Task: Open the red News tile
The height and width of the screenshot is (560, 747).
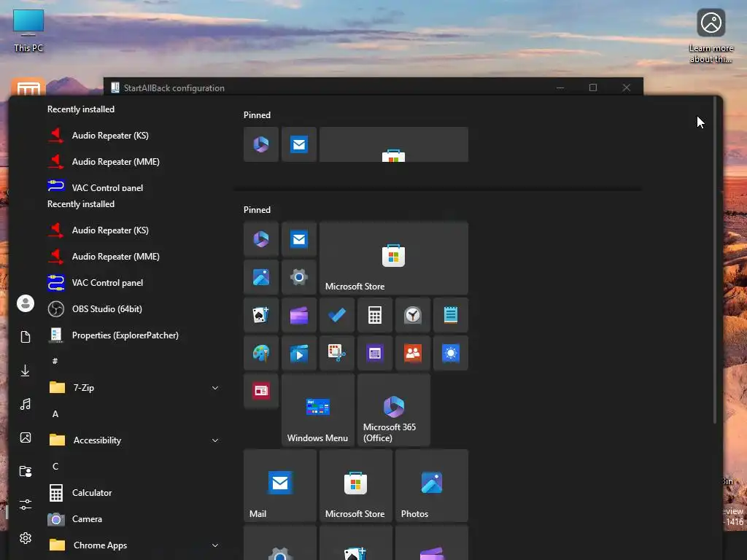Action: [261, 391]
